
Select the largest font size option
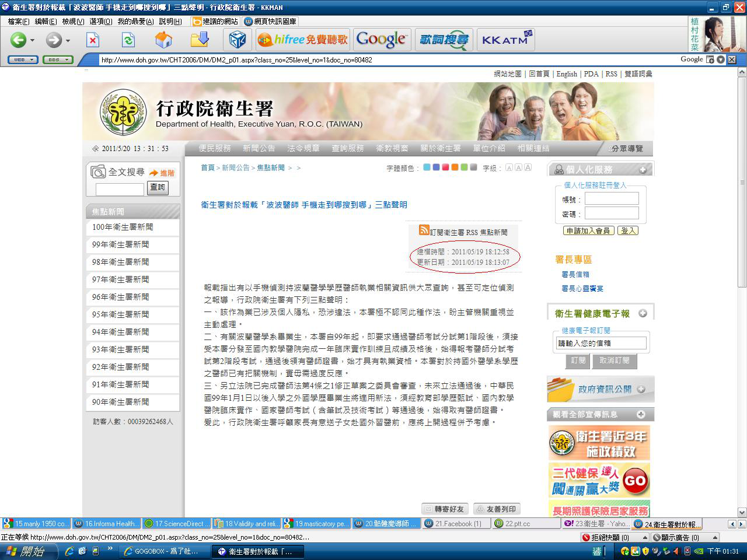point(528,168)
